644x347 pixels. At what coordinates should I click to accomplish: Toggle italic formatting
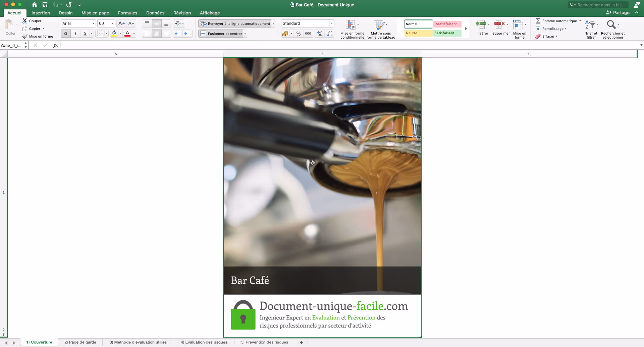75,34
